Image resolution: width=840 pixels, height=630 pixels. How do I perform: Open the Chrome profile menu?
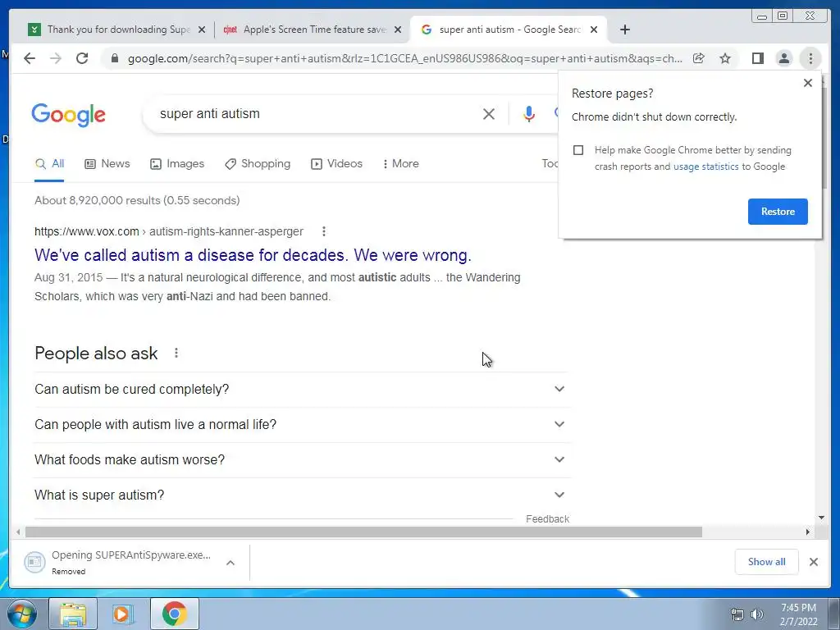click(783, 58)
